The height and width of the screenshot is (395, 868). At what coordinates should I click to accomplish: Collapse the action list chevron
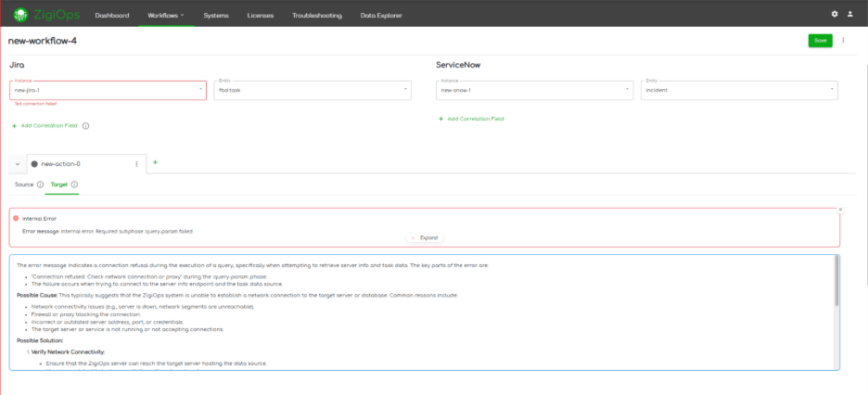(x=18, y=164)
